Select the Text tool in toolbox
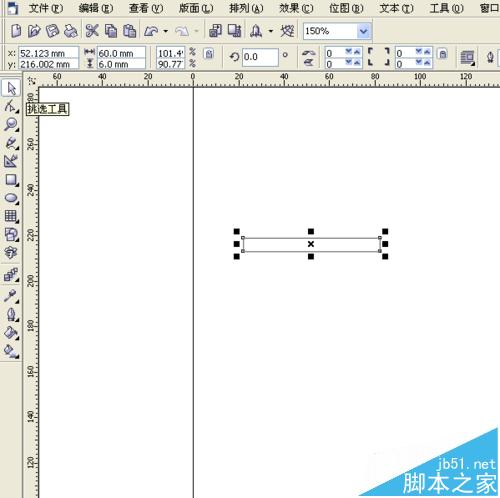This screenshot has width=500, height=498. (10, 253)
